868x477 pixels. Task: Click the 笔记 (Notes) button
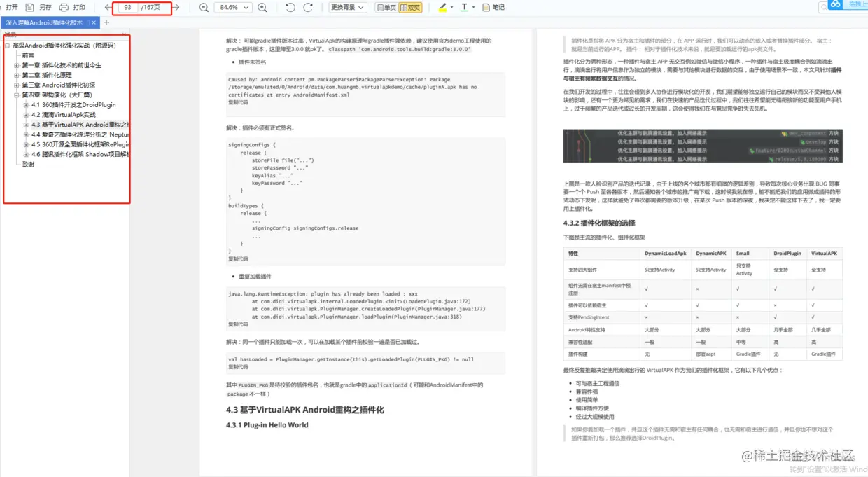[x=494, y=8]
